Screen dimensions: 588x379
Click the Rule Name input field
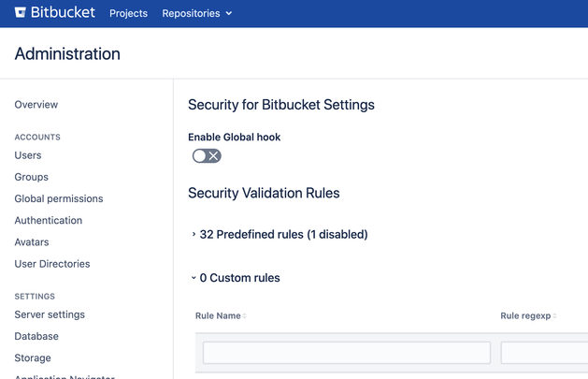point(347,353)
